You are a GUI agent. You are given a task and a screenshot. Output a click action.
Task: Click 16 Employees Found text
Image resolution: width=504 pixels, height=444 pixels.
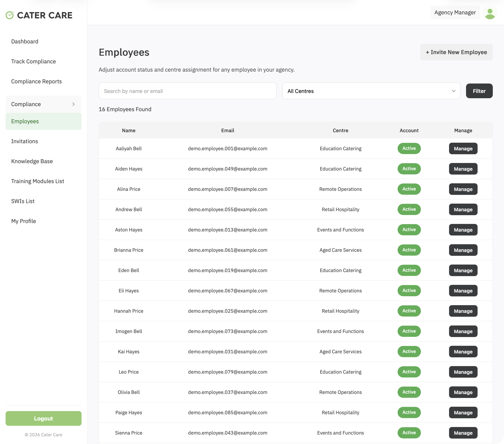[x=125, y=109]
